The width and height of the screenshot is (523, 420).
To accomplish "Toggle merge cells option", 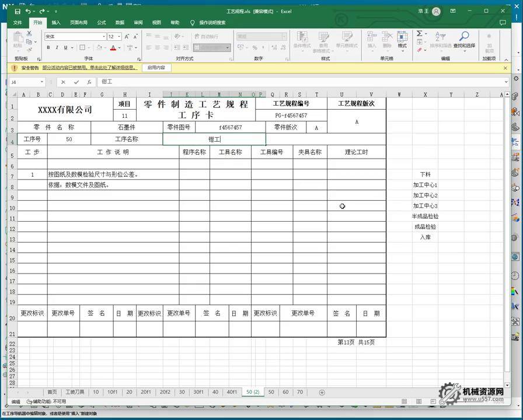I will [207, 47].
